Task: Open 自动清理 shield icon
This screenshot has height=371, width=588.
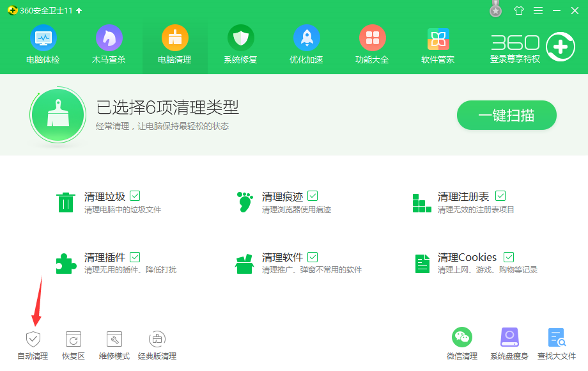Action: pos(33,339)
